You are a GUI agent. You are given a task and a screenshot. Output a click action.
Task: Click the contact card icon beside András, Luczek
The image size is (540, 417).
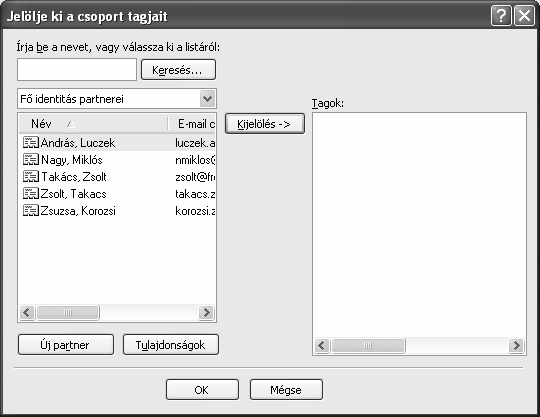pos(31,143)
